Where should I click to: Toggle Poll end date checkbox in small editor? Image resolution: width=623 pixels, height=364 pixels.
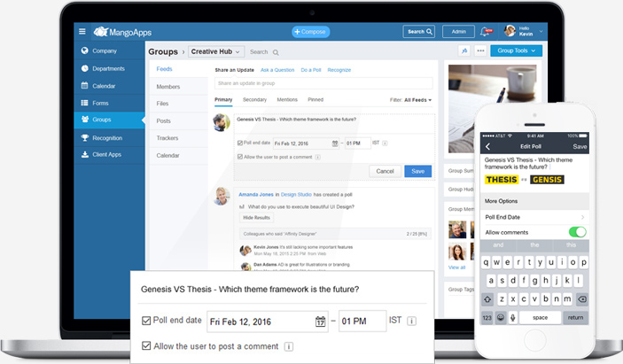[x=240, y=143]
